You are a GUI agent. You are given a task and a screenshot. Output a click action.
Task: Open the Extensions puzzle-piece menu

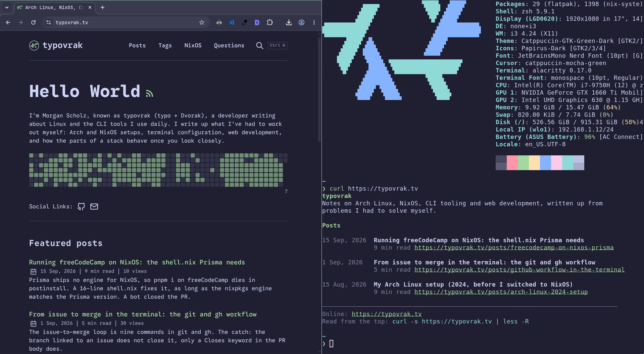click(270, 22)
